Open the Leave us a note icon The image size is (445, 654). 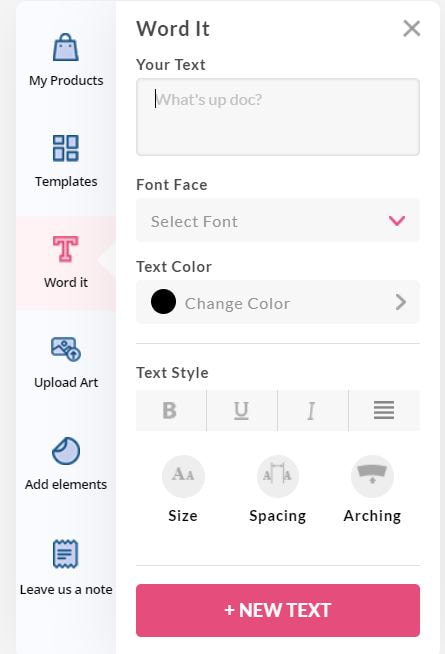point(65,554)
